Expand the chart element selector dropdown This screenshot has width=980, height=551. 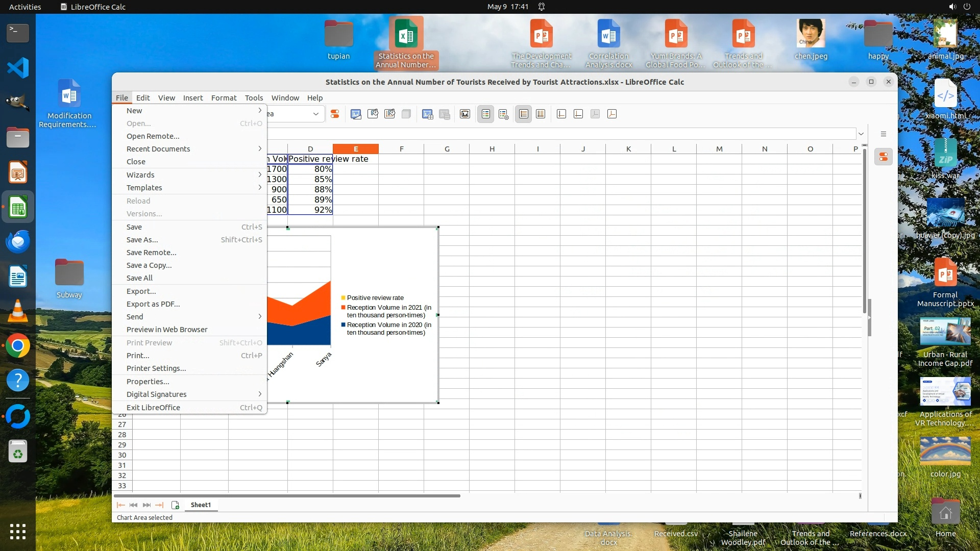pyautogui.click(x=315, y=114)
